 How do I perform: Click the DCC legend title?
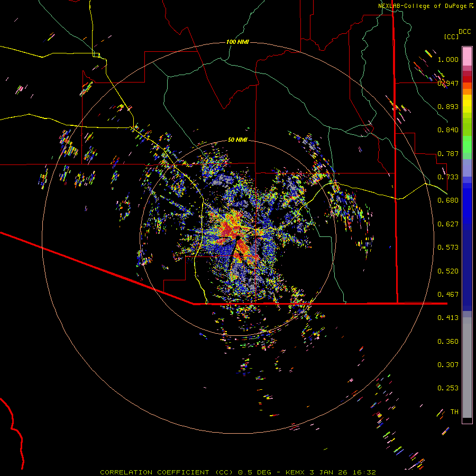(464, 32)
